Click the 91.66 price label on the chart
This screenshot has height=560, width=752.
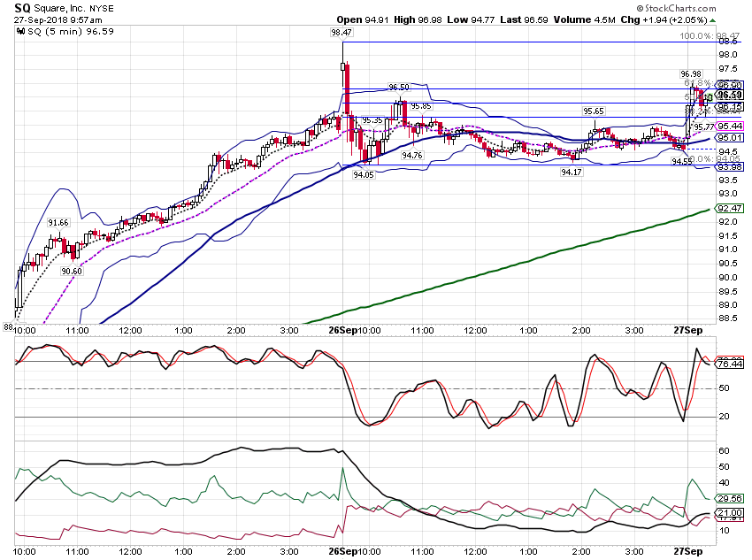pos(58,223)
